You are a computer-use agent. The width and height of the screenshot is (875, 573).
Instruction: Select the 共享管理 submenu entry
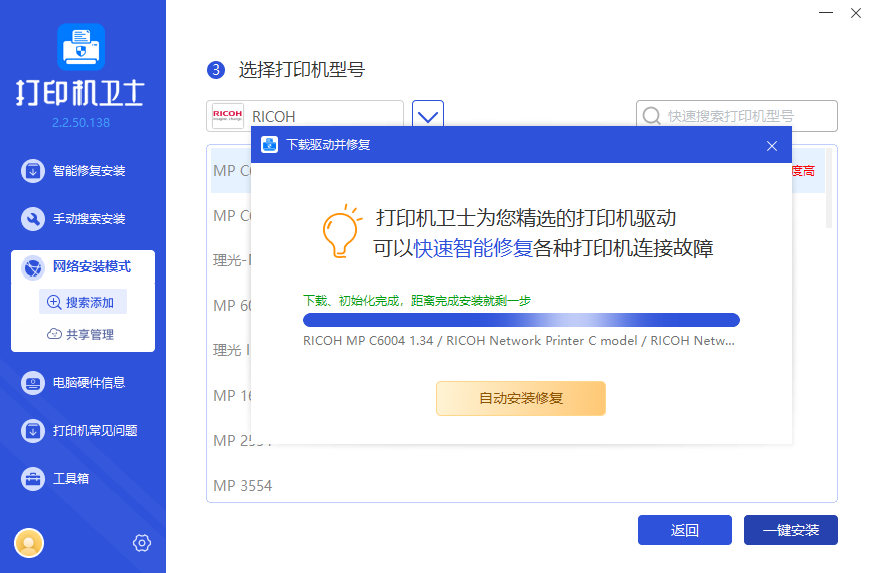[83, 334]
